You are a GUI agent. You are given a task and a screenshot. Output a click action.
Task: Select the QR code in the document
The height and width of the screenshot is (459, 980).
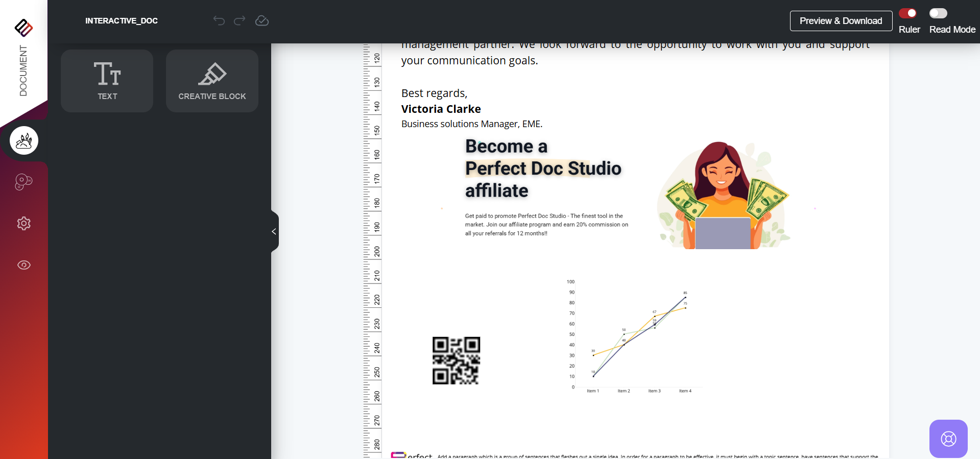click(x=456, y=360)
